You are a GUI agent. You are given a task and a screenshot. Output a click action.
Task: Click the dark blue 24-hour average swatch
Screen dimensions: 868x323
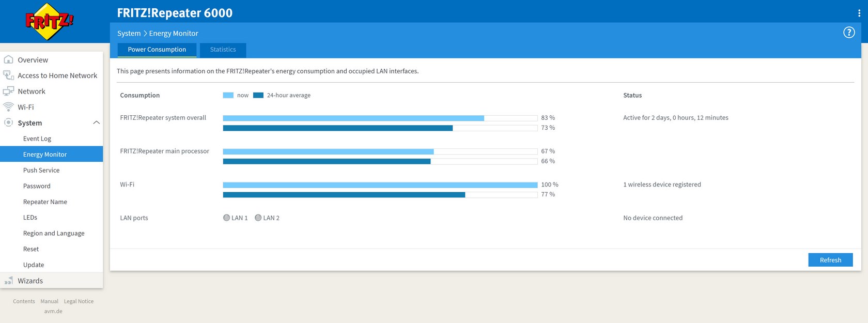point(258,95)
